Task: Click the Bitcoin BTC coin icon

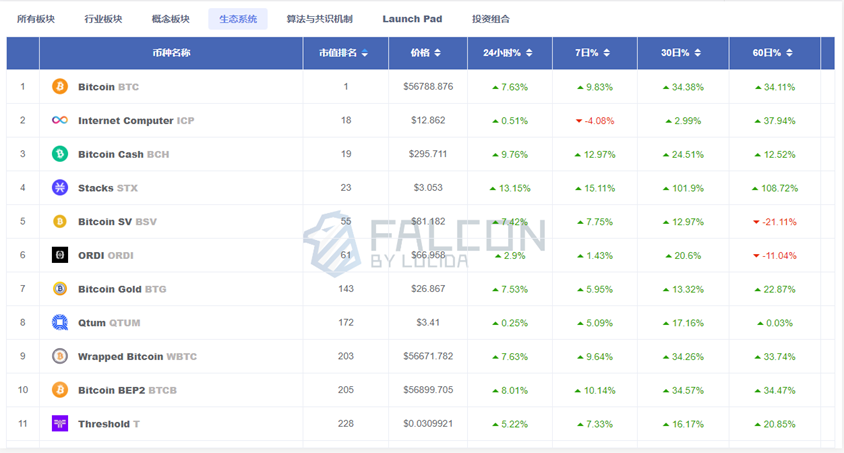Action: (x=60, y=87)
